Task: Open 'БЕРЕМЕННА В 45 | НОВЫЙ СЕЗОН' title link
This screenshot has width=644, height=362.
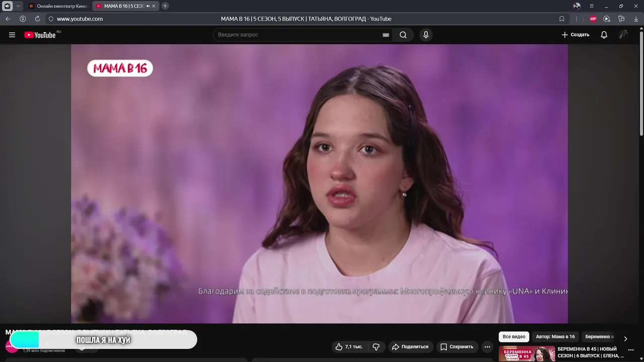Action: pyautogui.click(x=590, y=352)
